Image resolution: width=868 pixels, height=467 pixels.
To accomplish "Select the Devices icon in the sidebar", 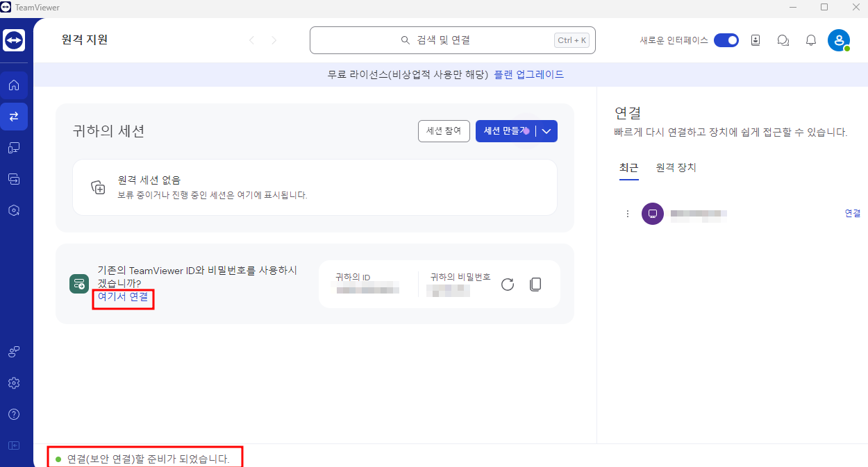I will (x=14, y=148).
